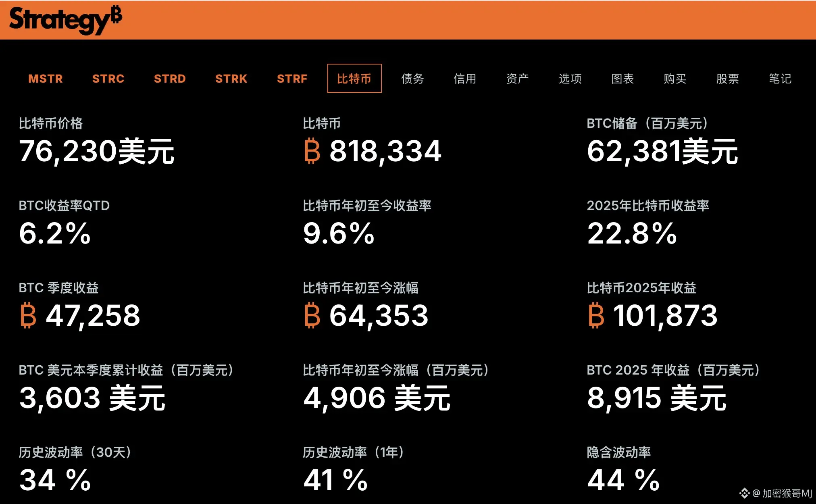Switch to the 股票 tab
The width and height of the screenshot is (816, 504).
[x=727, y=79]
